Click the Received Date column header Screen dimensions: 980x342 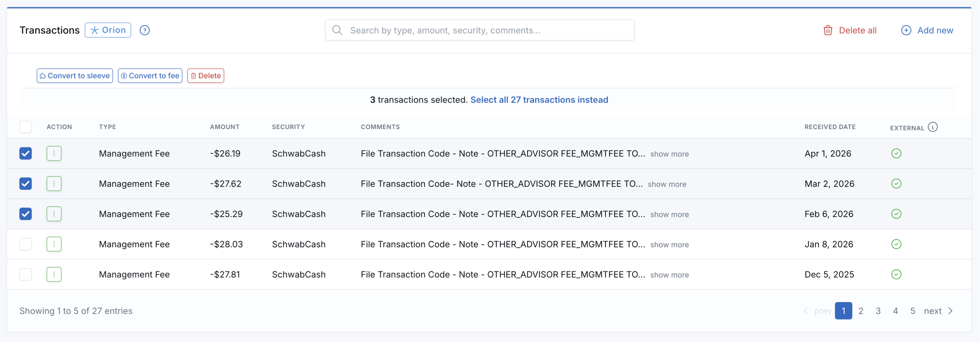tap(830, 127)
